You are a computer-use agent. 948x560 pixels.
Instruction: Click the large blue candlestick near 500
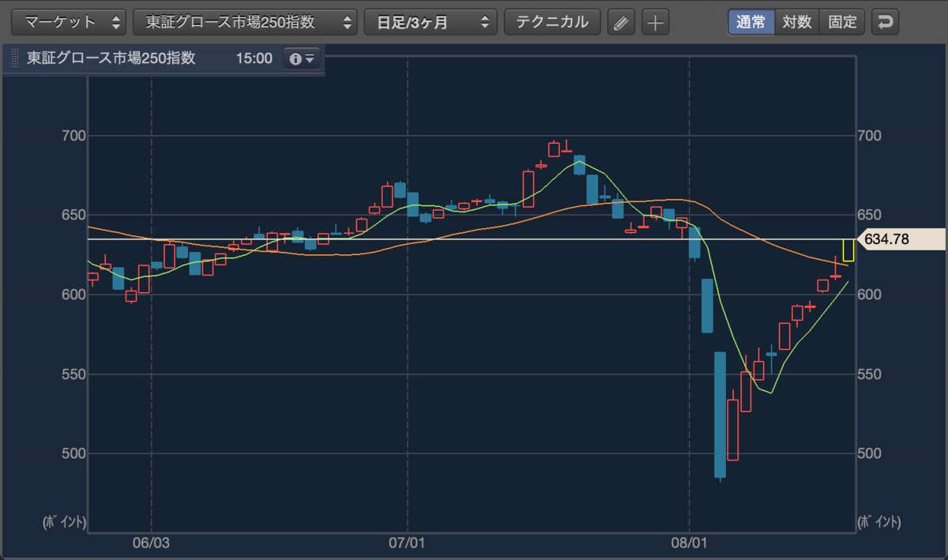coord(720,415)
